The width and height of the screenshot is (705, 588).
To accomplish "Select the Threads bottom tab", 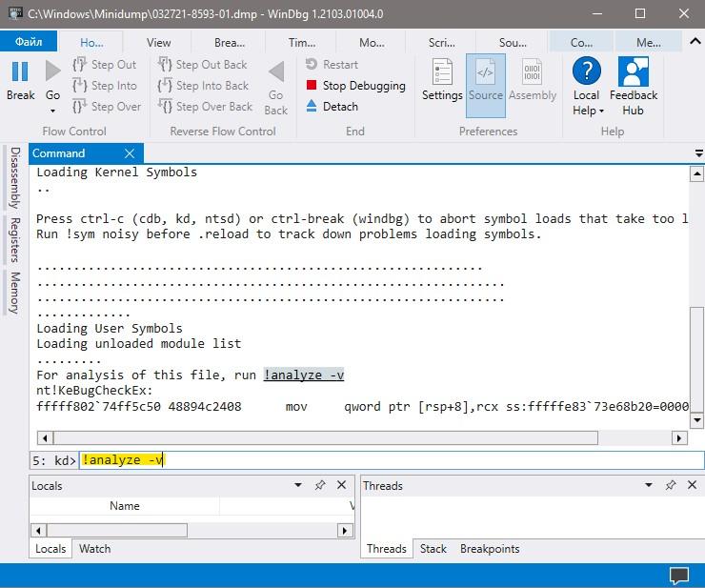I will pyautogui.click(x=386, y=548).
